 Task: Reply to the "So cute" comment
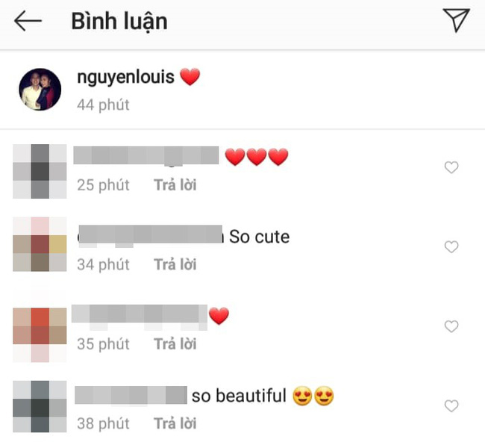[175, 265]
